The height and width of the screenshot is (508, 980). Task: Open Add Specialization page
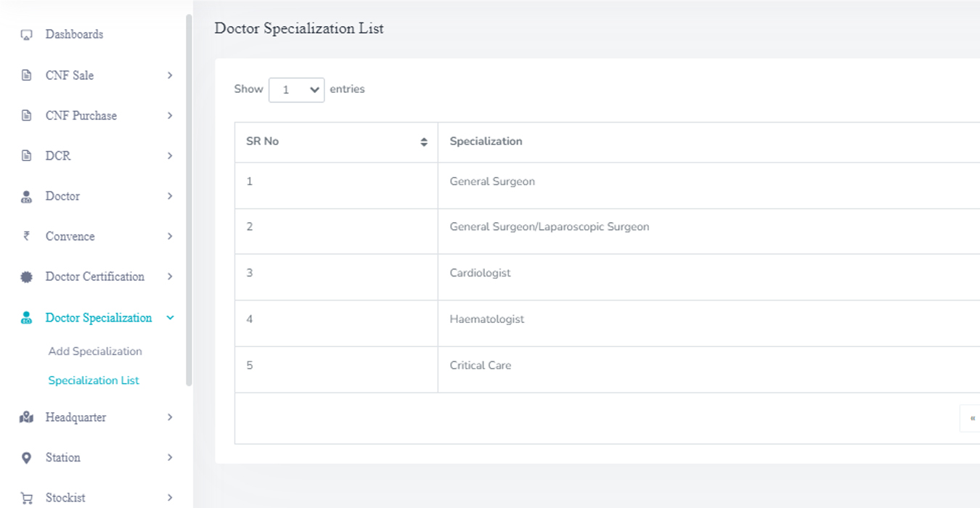[x=95, y=351]
